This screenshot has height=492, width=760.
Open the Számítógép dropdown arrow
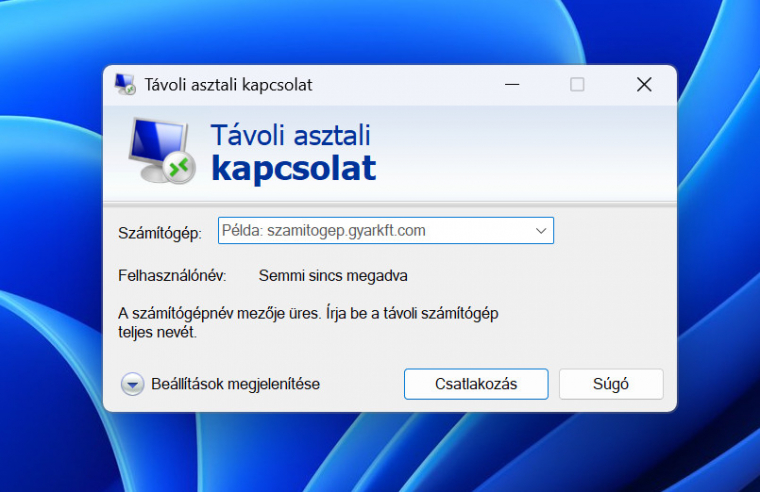click(x=541, y=231)
